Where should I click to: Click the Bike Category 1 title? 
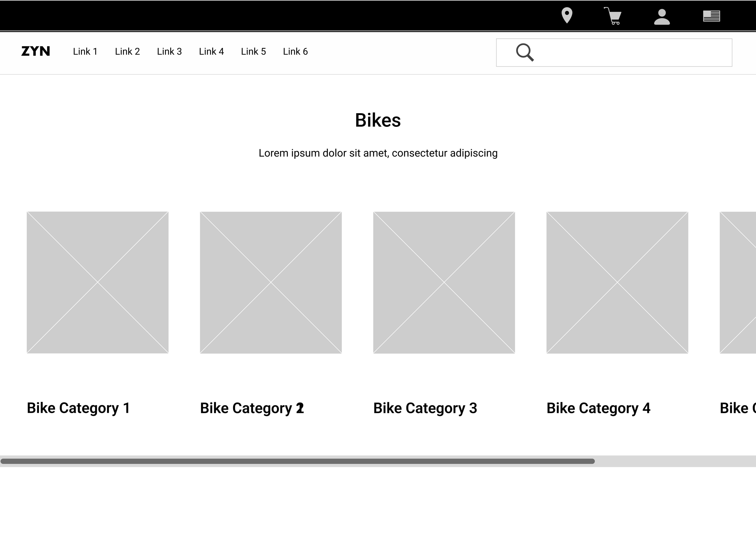click(78, 408)
